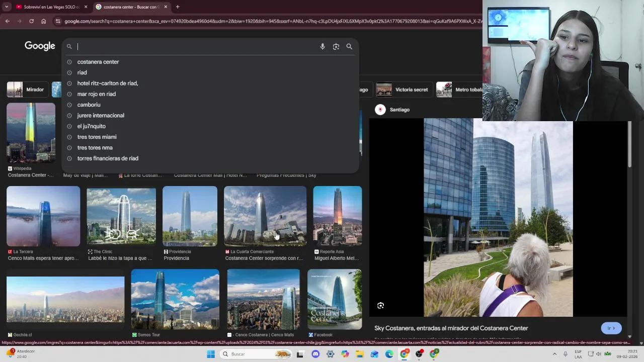This screenshot has width=644, height=362.
Task: Open Microsoft Edge from the taskbar
Action: (389, 354)
